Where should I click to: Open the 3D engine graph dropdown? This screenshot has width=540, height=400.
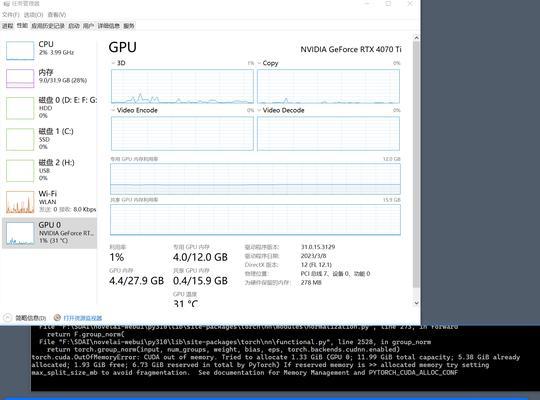[114, 63]
